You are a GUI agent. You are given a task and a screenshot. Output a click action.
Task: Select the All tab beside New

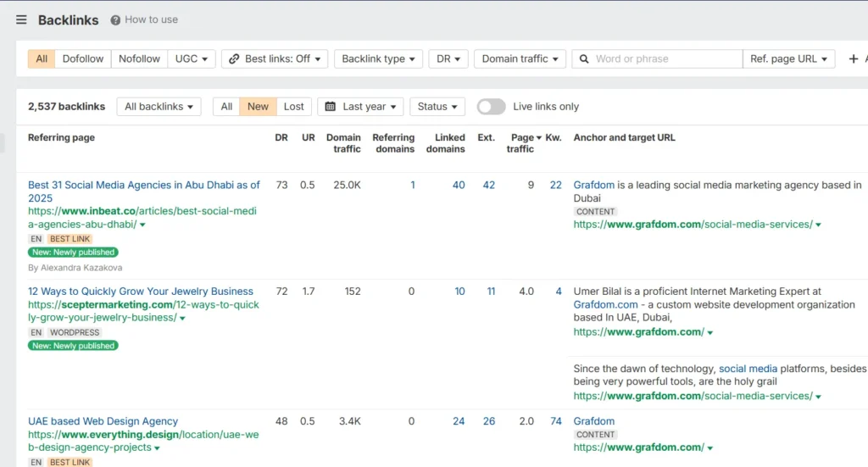[226, 106]
